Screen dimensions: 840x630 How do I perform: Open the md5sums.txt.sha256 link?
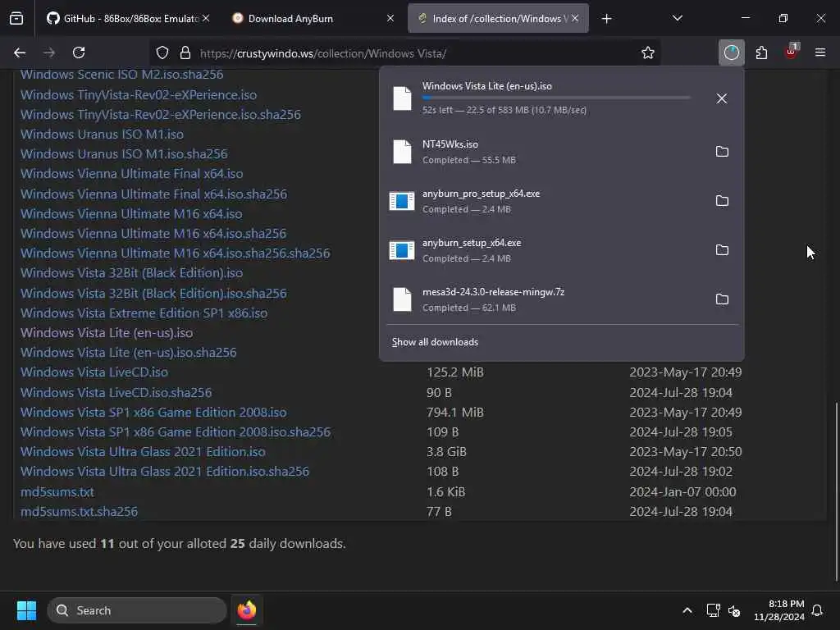click(x=80, y=512)
